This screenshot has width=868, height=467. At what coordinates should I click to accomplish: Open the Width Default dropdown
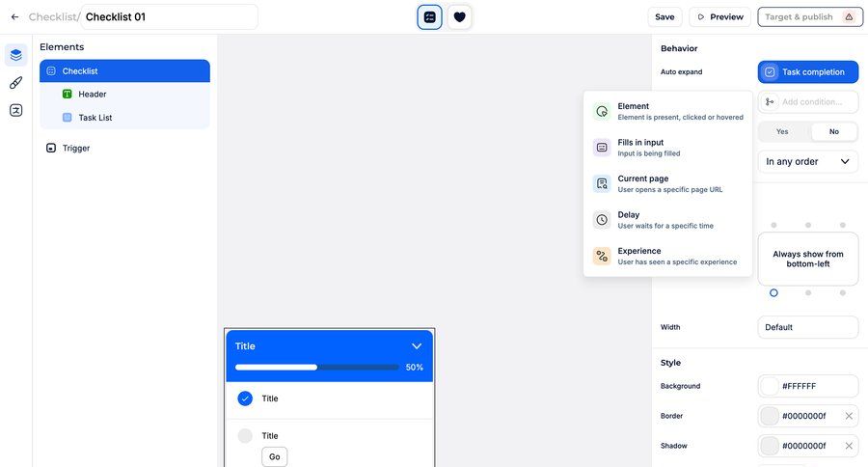pyautogui.click(x=807, y=327)
